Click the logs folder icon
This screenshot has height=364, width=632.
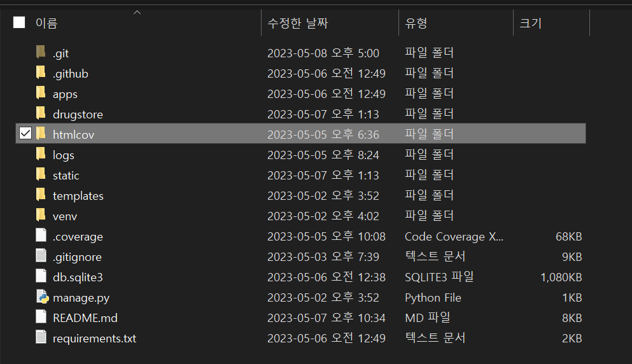coord(41,154)
